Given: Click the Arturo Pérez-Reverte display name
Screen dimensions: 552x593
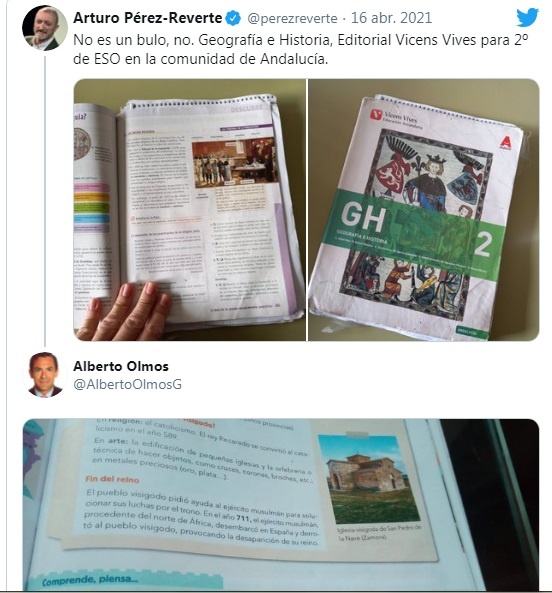Looking at the screenshot, I should click(x=147, y=18).
